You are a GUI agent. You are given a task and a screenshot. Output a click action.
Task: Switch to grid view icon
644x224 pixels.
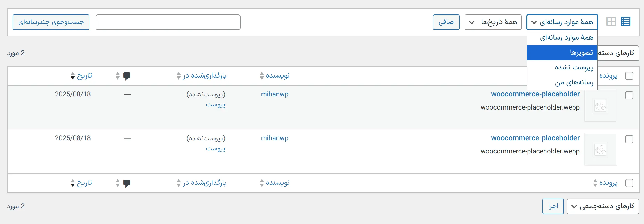[611, 21]
